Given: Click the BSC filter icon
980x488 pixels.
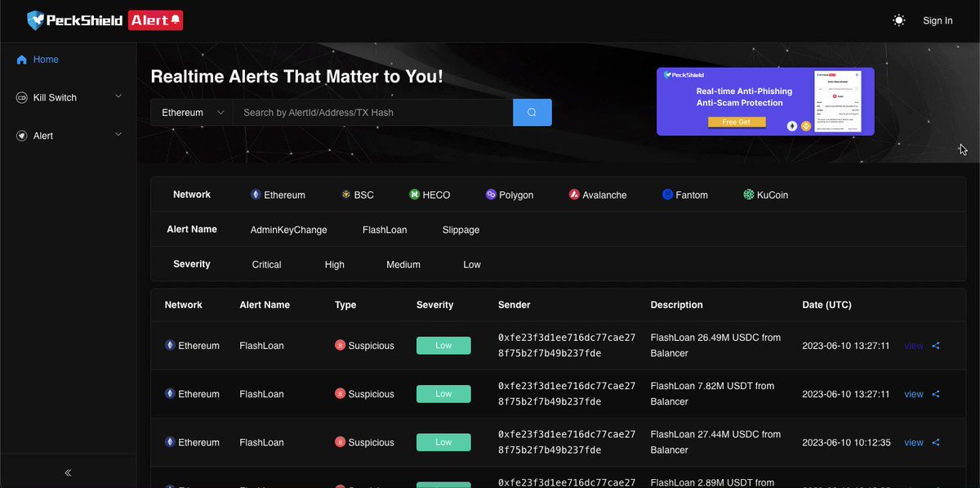Looking at the screenshot, I should tap(346, 195).
